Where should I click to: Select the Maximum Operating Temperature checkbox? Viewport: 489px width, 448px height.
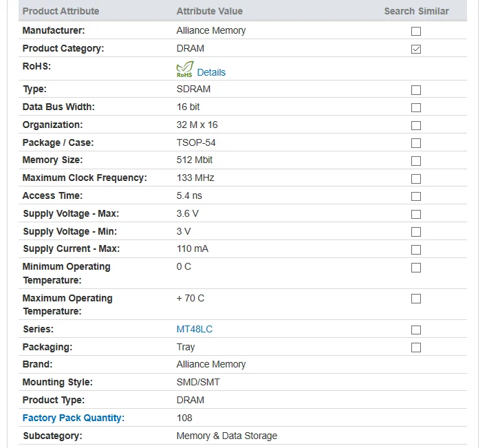point(415,299)
